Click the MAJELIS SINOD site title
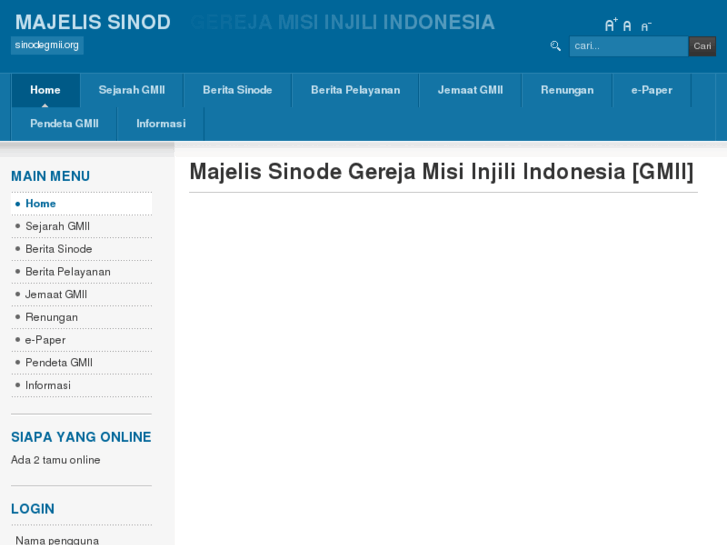727x545 pixels. click(x=93, y=22)
